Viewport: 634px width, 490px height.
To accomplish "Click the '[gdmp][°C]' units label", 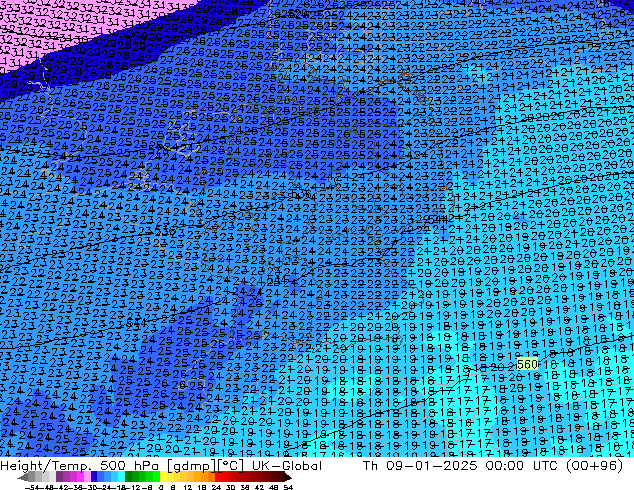I will [204, 466].
